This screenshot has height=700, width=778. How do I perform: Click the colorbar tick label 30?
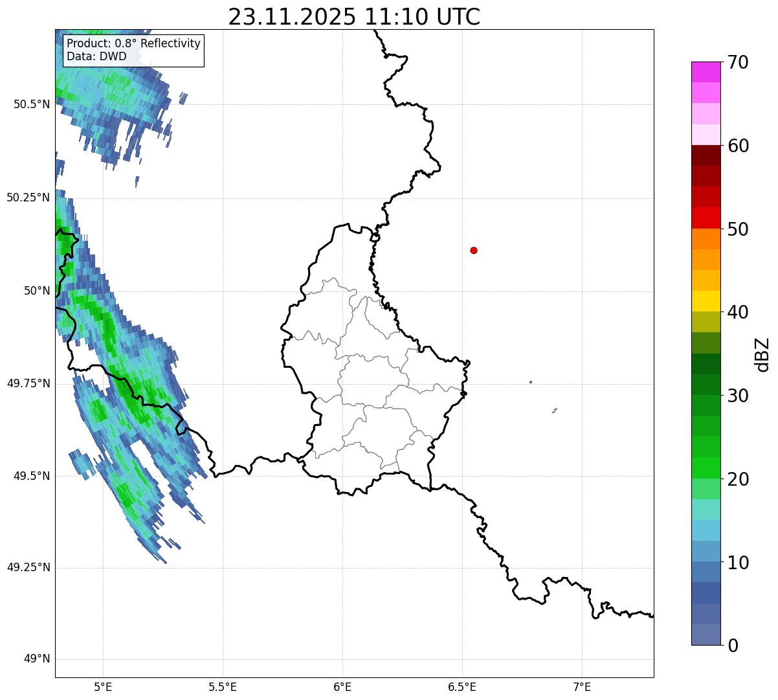738,396
